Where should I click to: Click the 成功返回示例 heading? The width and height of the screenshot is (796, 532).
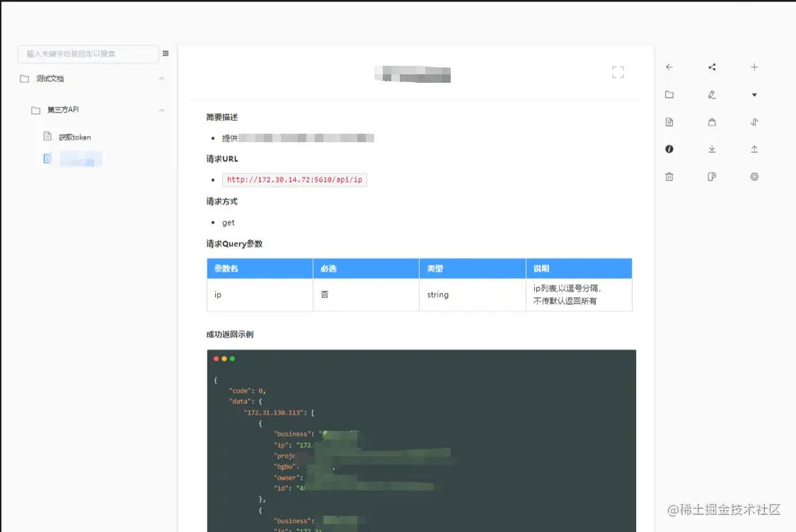pyautogui.click(x=229, y=335)
